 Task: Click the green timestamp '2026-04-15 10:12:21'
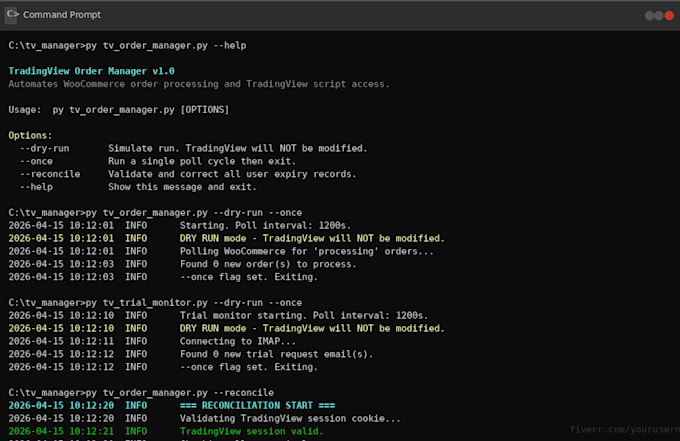coord(61,431)
